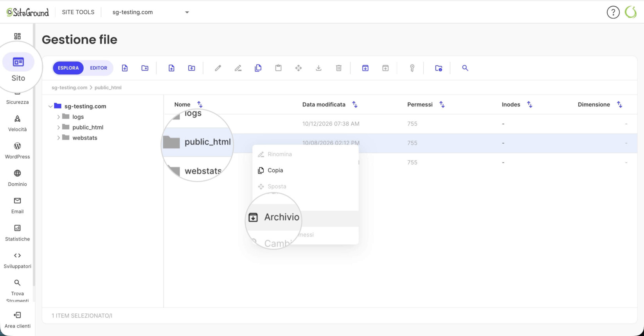Click the folder info toolbar icon
644x336 pixels.
[439, 68]
